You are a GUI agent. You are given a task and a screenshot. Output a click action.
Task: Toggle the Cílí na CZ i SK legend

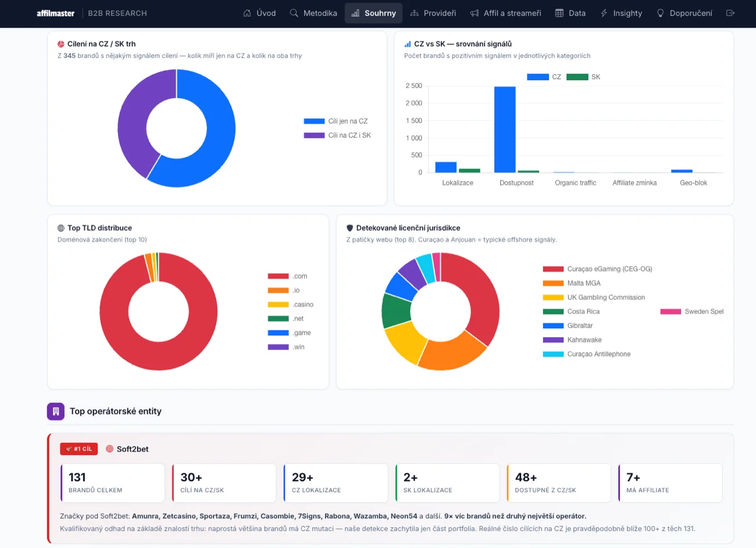(337, 135)
